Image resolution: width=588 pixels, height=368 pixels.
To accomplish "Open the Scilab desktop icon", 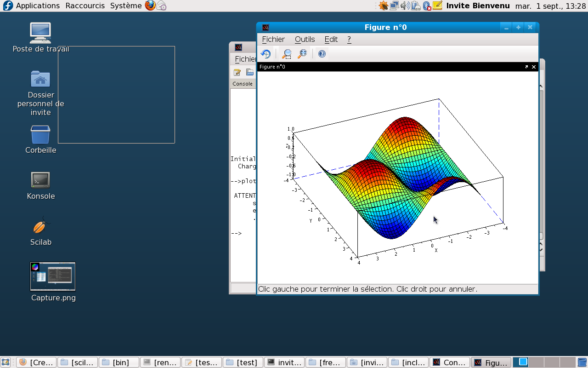I will (40, 227).
